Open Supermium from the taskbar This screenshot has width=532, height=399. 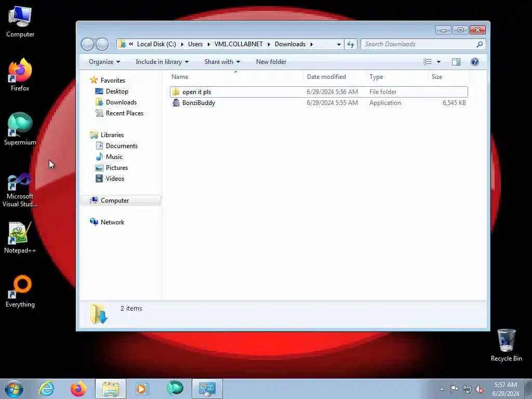point(175,389)
